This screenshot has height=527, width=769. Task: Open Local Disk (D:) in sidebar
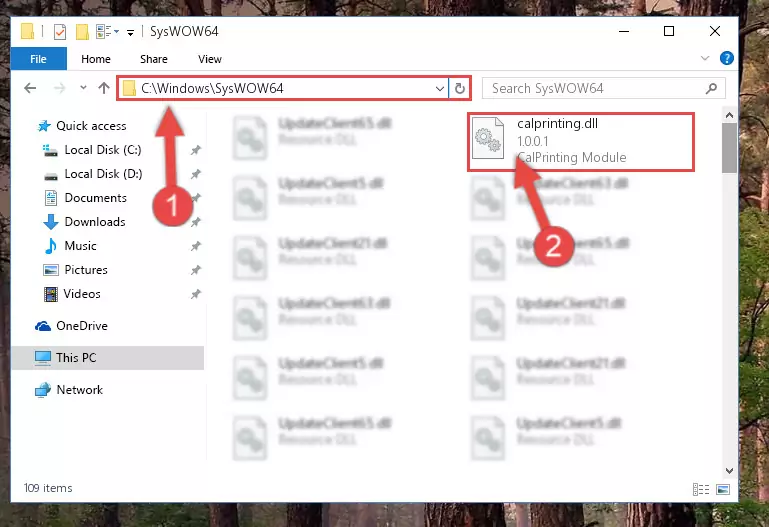click(103, 174)
